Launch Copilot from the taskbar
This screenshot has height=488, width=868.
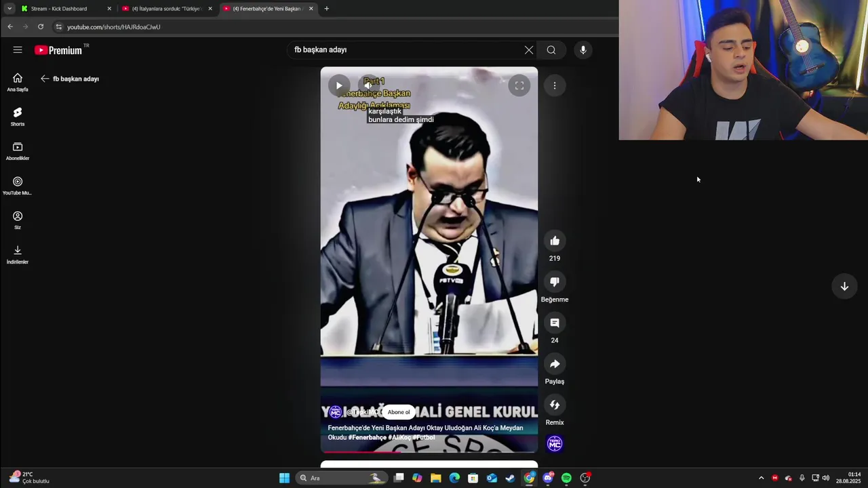[x=417, y=478]
